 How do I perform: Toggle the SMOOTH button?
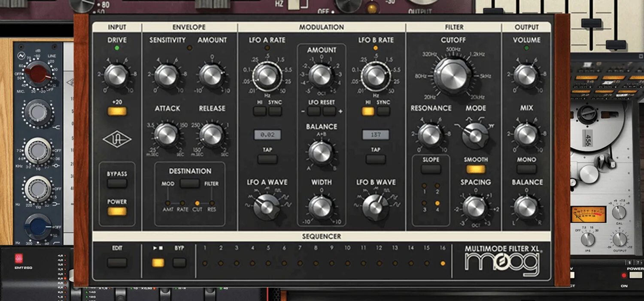(476, 169)
